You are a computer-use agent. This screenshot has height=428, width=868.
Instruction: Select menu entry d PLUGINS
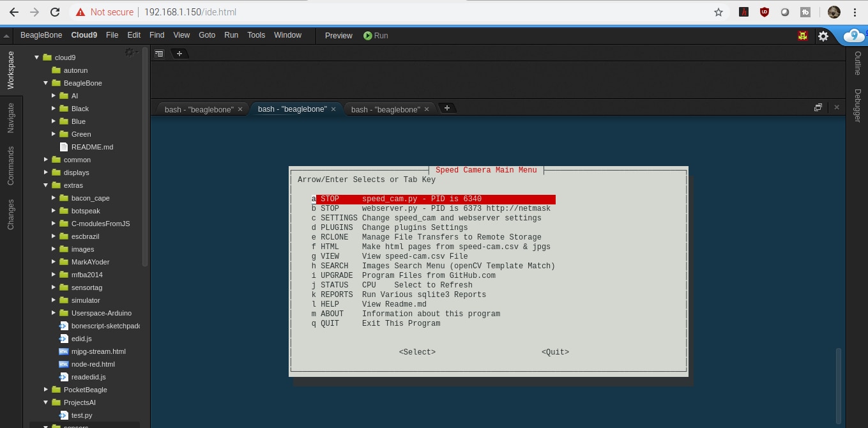tap(390, 227)
